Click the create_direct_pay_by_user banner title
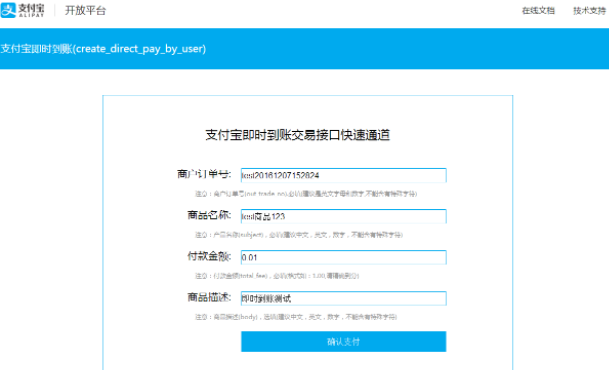 103,49
